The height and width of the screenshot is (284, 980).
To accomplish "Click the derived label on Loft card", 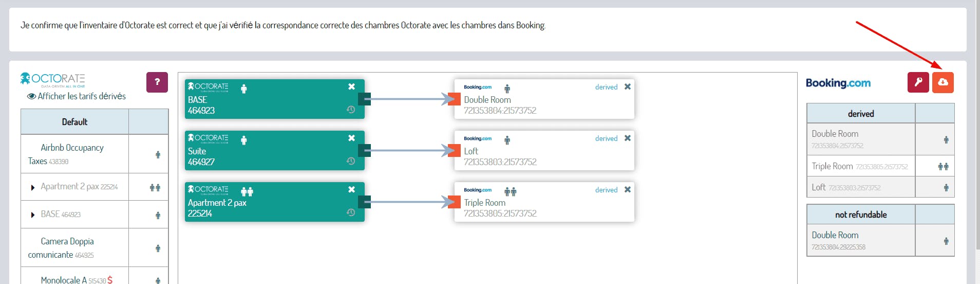I will tap(606, 138).
